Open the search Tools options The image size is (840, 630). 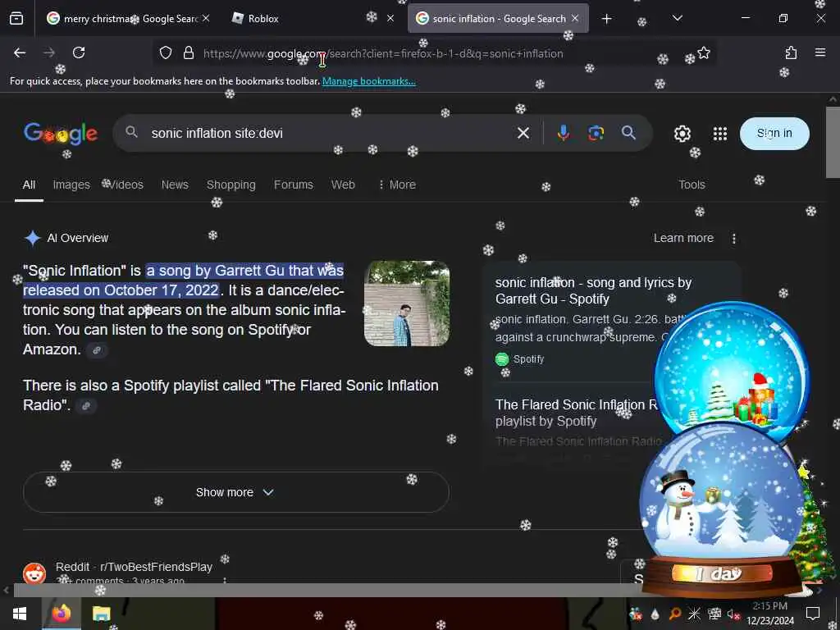point(692,185)
